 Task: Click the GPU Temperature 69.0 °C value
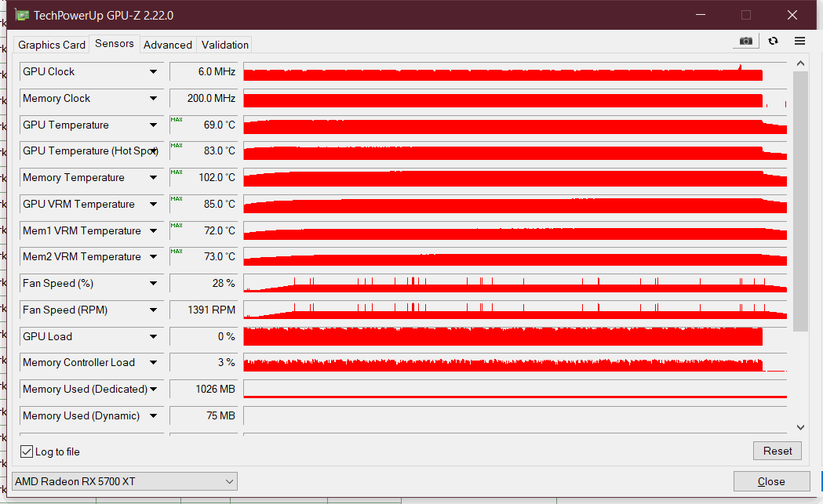coord(204,125)
